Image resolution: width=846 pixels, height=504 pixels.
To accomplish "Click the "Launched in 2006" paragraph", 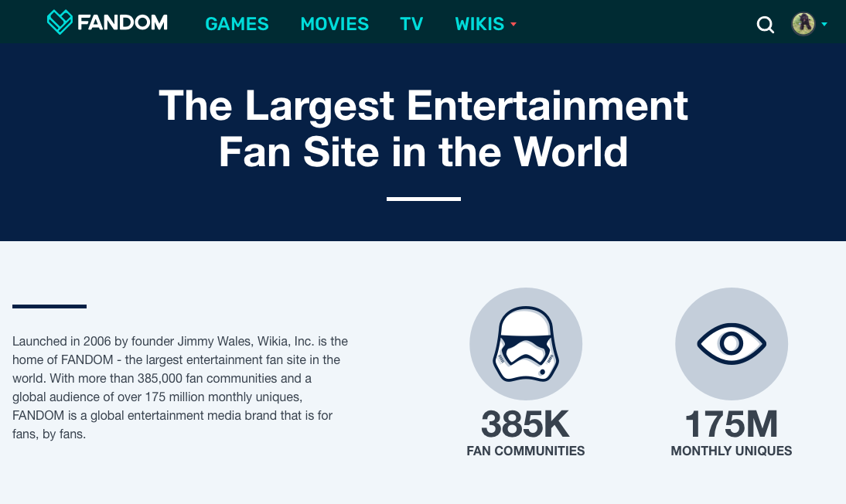I will point(180,387).
